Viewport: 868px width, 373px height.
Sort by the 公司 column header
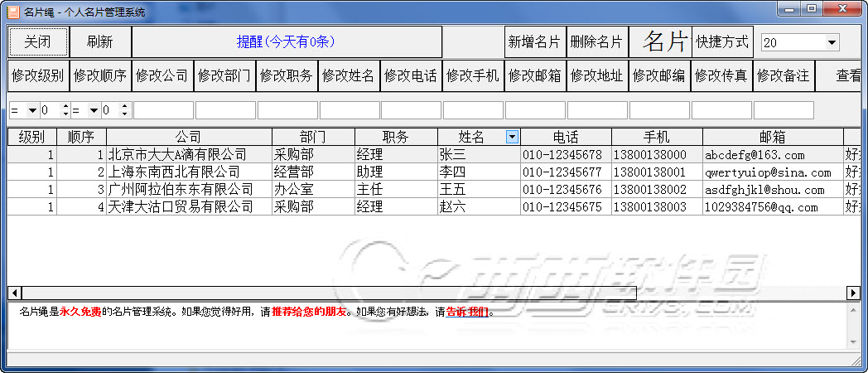189,137
